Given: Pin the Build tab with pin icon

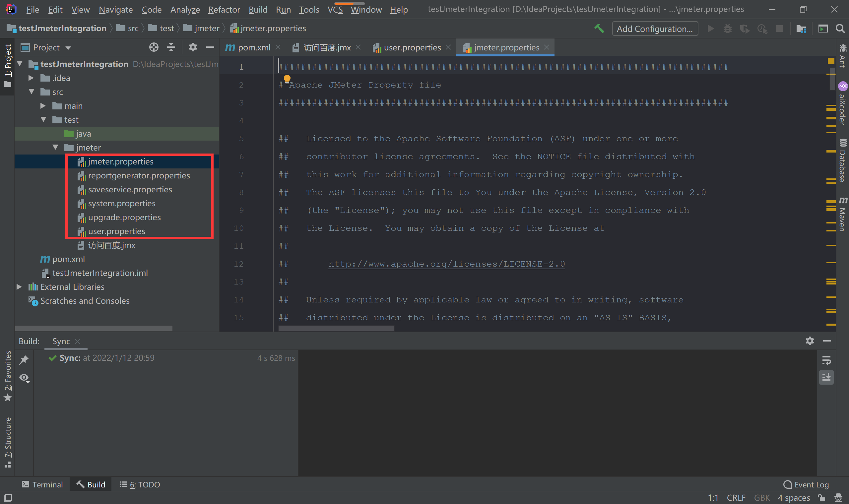Looking at the screenshot, I should pyautogui.click(x=24, y=360).
